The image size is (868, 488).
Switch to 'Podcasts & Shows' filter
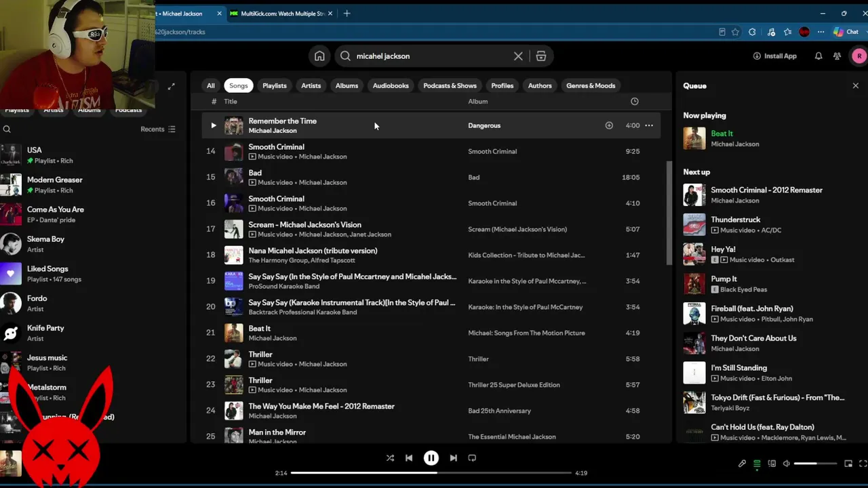[x=450, y=86]
